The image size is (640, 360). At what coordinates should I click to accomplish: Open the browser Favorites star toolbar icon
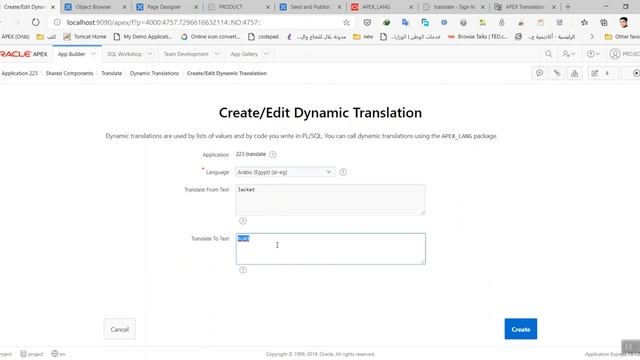coord(584,22)
